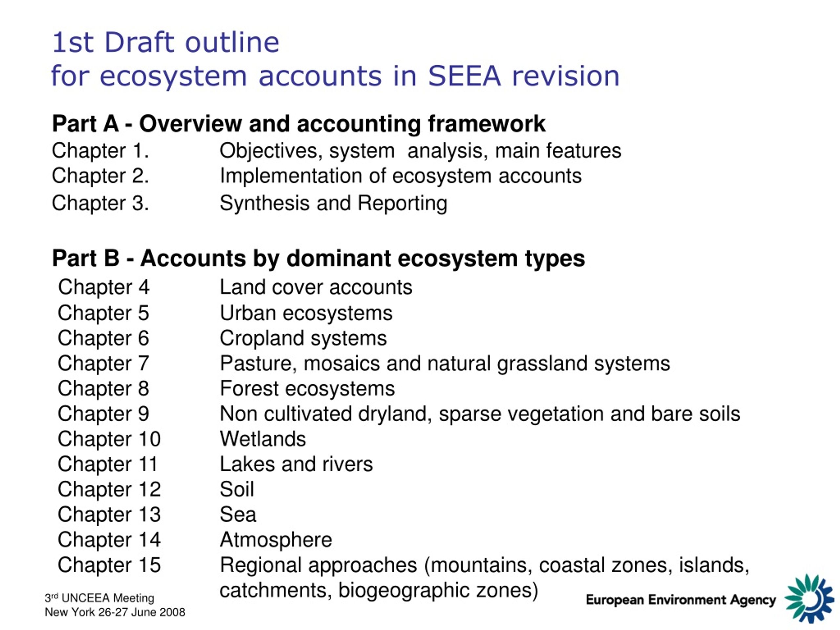Click the slide title '1st Draft outline'

(166, 42)
